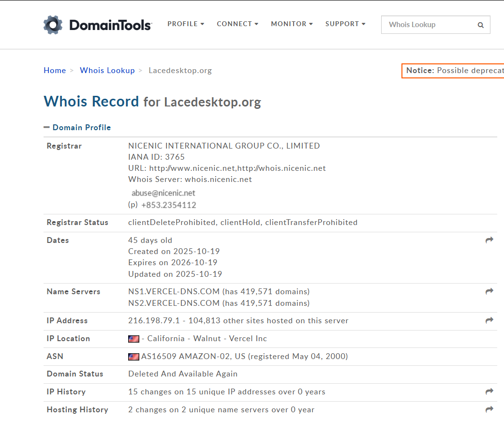Open the SUPPORT dropdown menu
Image resolution: width=504 pixels, height=421 pixels.
pyautogui.click(x=345, y=24)
